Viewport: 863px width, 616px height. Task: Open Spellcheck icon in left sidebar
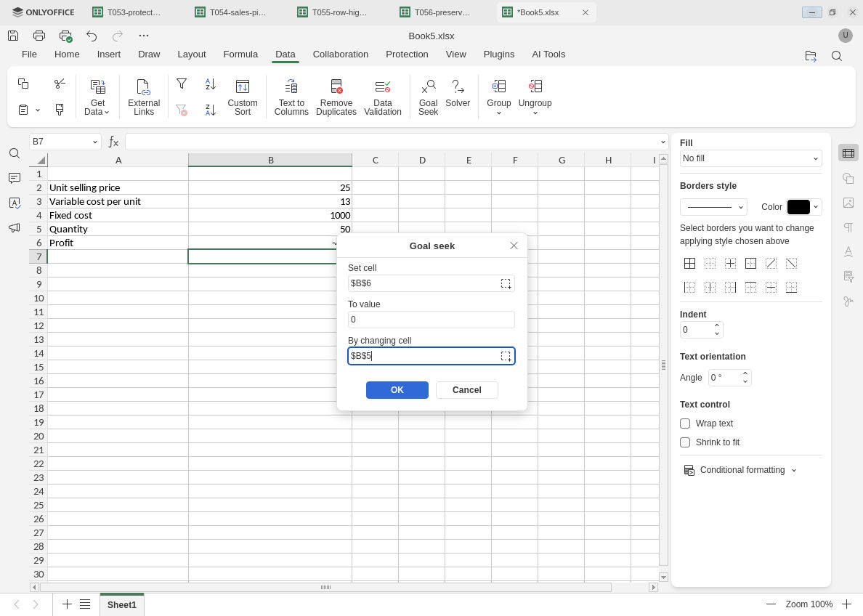click(15, 203)
